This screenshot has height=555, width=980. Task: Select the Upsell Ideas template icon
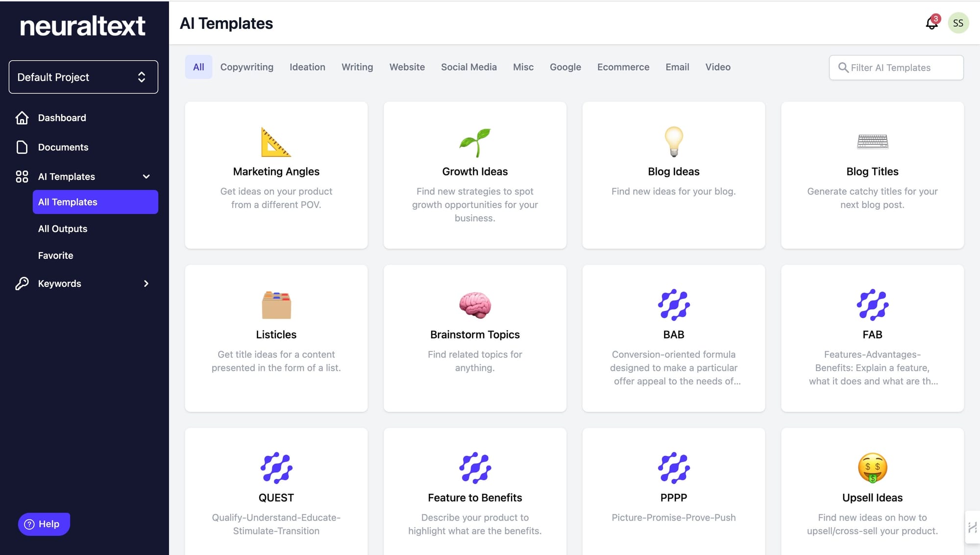click(872, 467)
